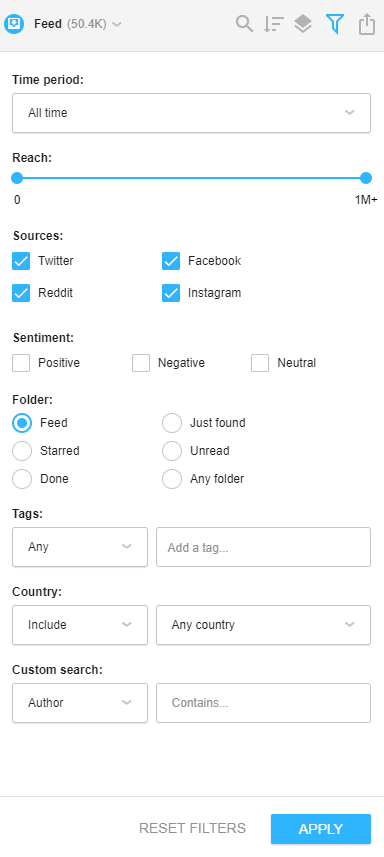Select the Starred folder radio button
Screen dimensions: 384x857
tap(22, 451)
